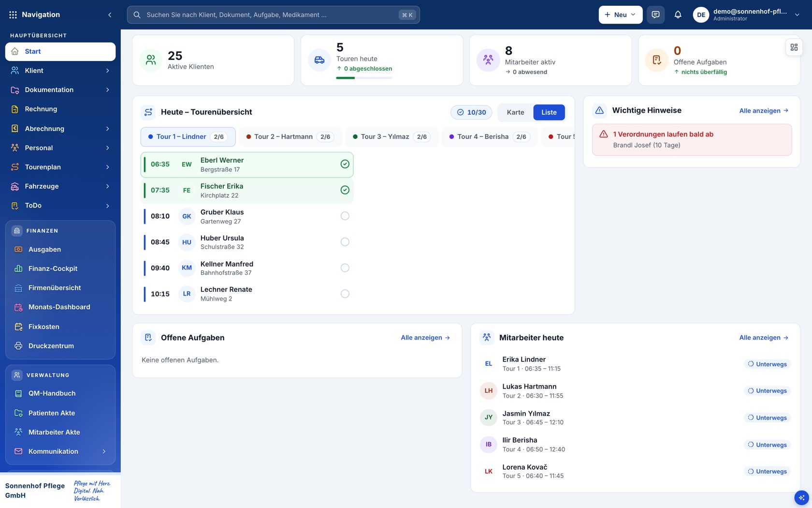Image resolution: width=812 pixels, height=508 pixels.
Task: Click the 10/30 progress badge
Action: [x=471, y=112]
